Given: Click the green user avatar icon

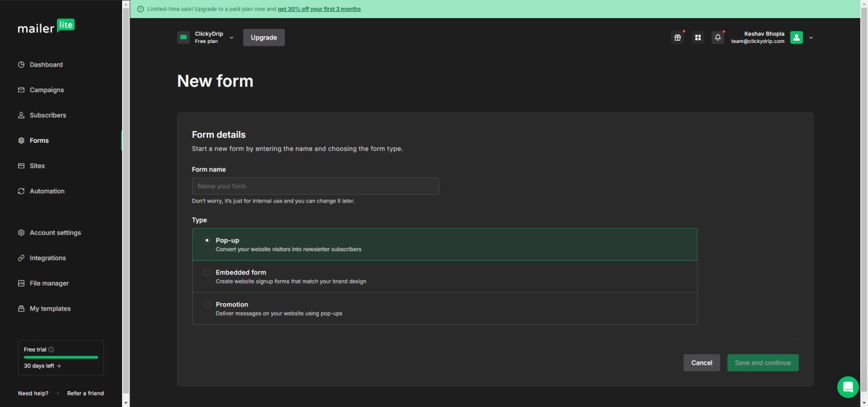Looking at the screenshot, I should tap(796, 38).
